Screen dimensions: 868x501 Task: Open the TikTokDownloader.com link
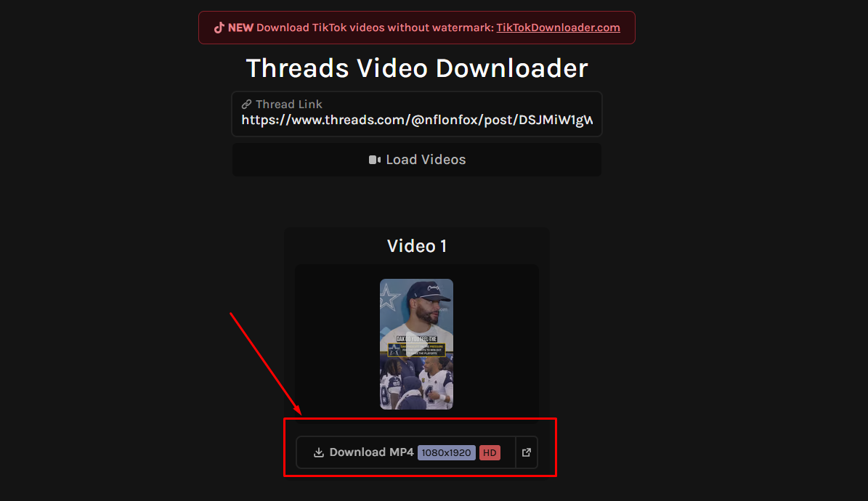(558, 28)
